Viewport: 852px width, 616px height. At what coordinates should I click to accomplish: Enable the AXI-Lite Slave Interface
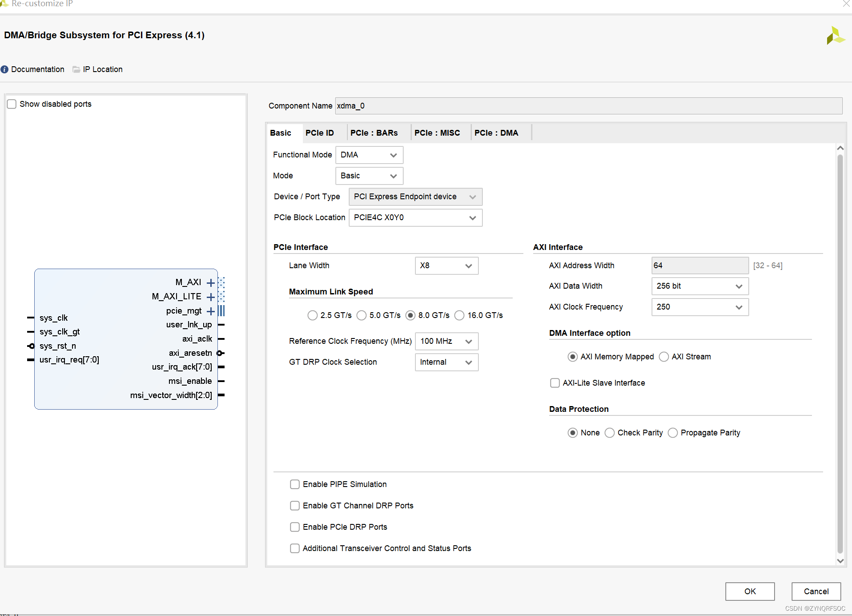click(x=555, y=382)
